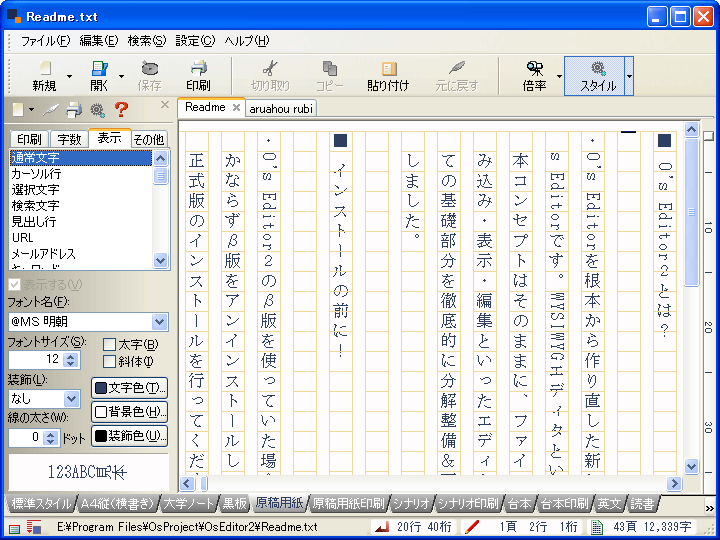Select the 黒板 style tab
This screenshot has height=540, width=720.
pyautogui.click(x=235, y=504)
